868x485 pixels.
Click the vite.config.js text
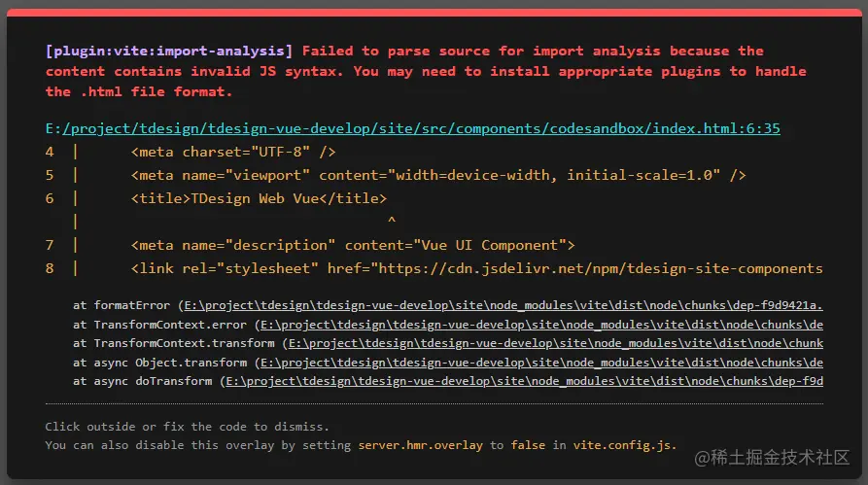click(622, 445)
